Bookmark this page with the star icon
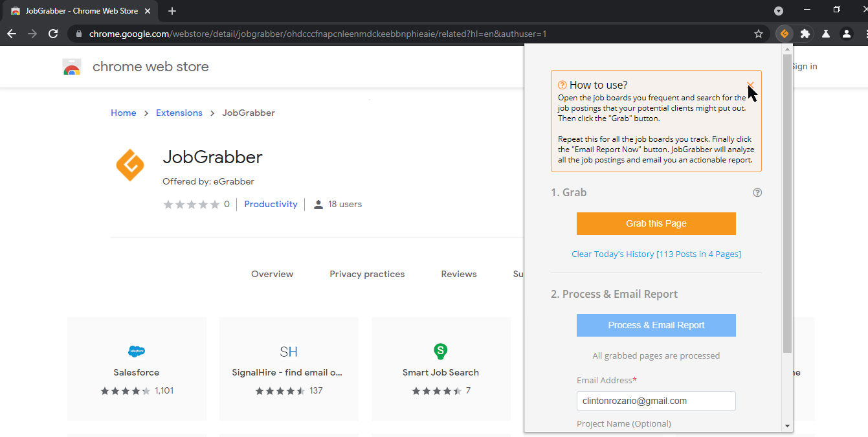 click(x=759, y=34)
